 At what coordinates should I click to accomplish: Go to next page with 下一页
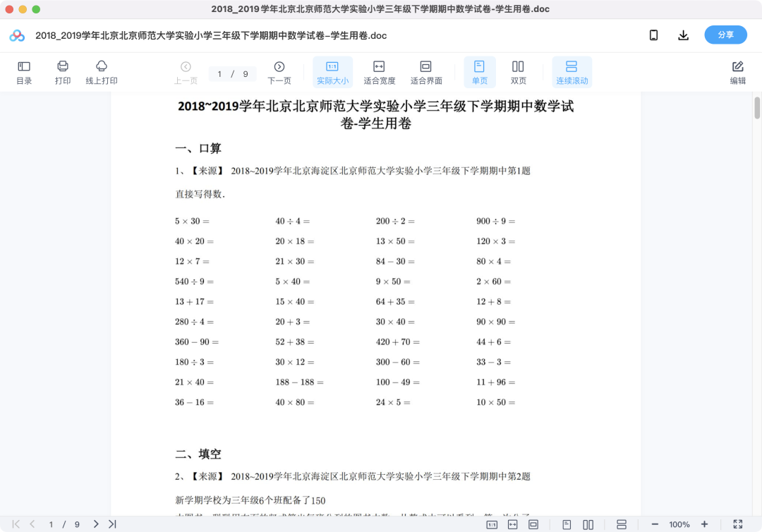click(x=279, y=73)
